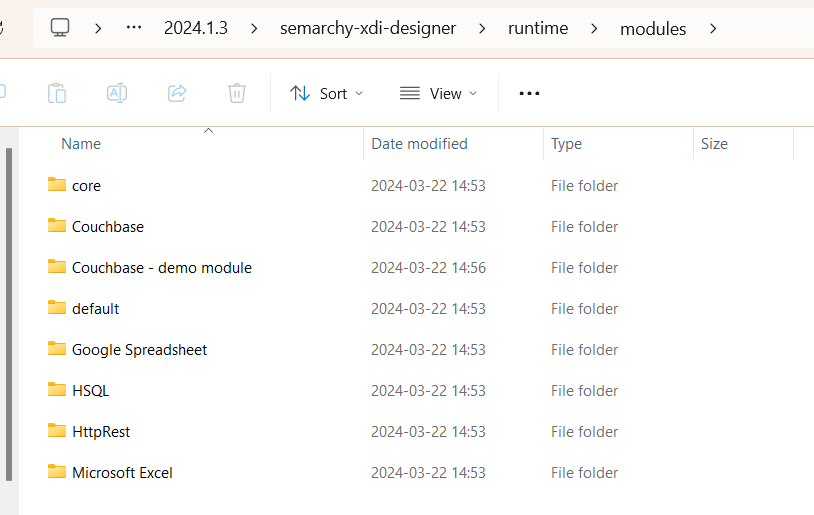Select the core folder name
This screenshot has width=814, height=515.
pos(86,186)
